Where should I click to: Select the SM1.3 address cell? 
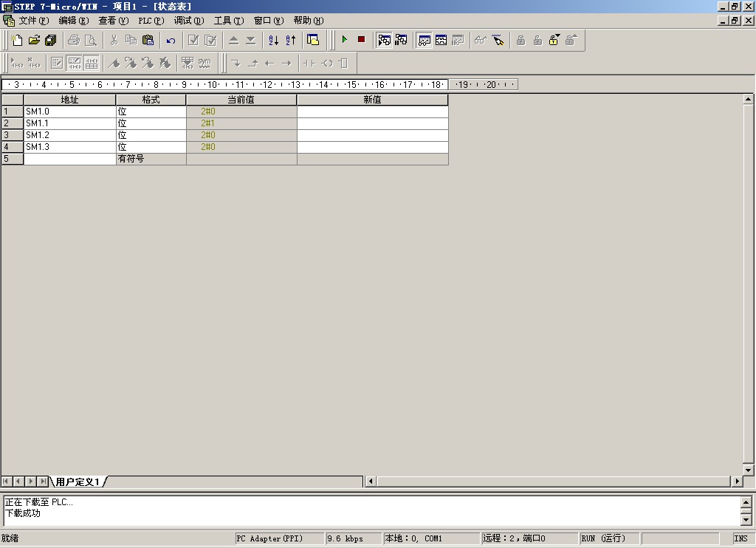pos(69,147)
